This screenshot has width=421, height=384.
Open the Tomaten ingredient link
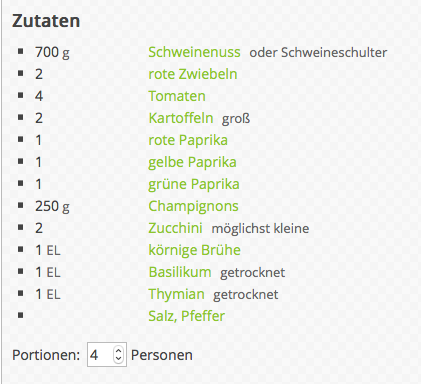pos(177,96)
